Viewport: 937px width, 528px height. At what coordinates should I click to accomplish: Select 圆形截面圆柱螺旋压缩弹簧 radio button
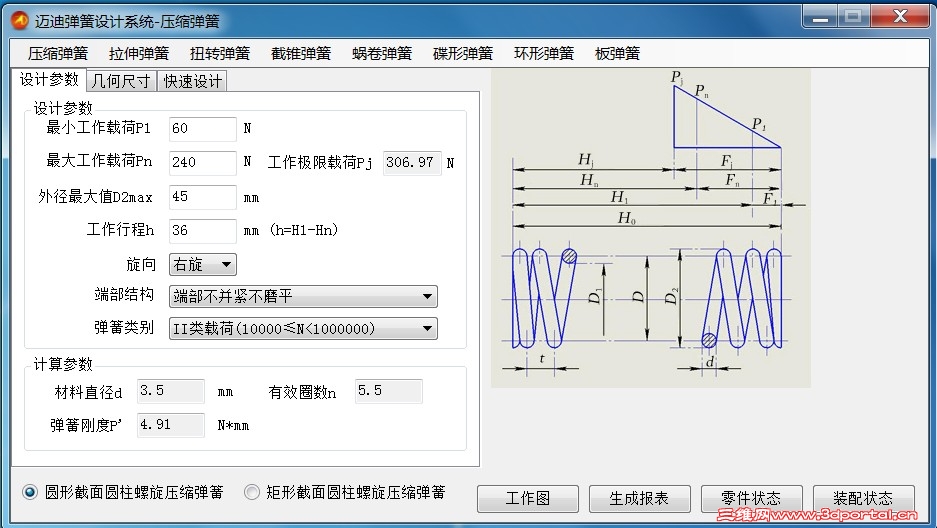click(30, 492)
